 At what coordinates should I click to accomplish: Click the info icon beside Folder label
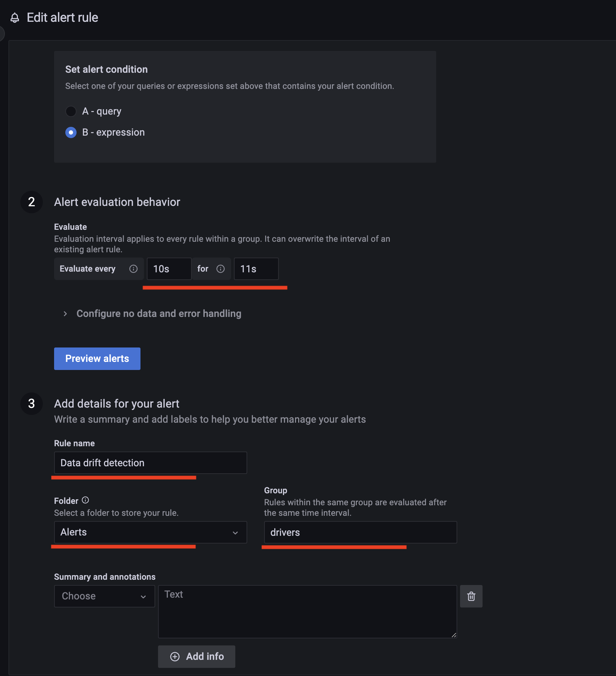(x=85, y=500)
